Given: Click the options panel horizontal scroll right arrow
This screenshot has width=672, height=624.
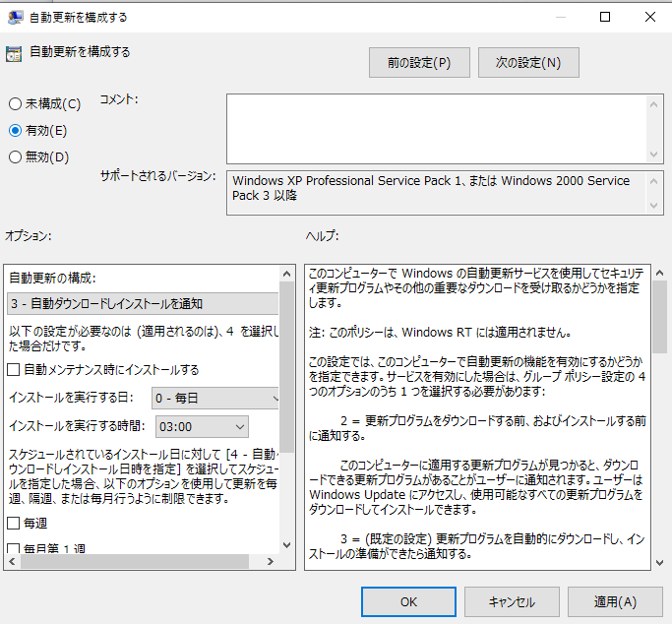Looking at the screenshot, I should (272, 562).
